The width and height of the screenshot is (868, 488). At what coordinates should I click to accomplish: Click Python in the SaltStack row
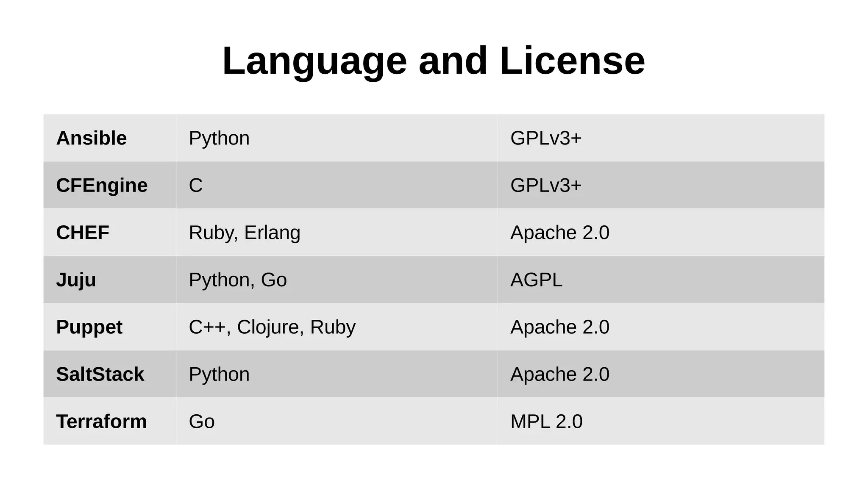[x=219, y=374]
